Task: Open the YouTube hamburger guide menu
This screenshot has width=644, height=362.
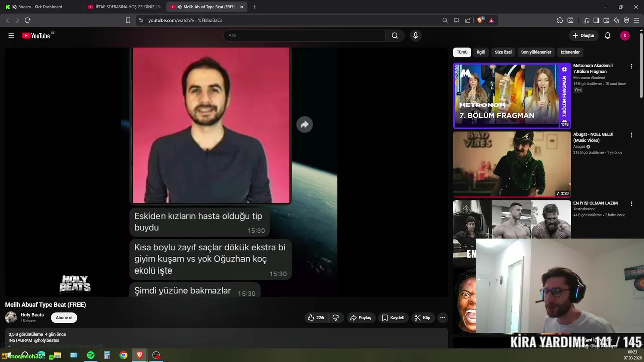Action: (11, 35)
